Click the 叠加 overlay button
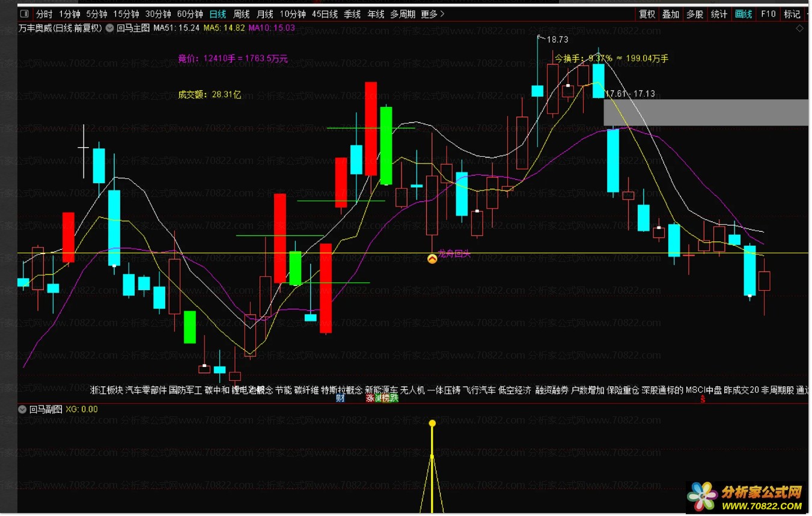This screenshot has width=812, height=516. pos(671,14)
